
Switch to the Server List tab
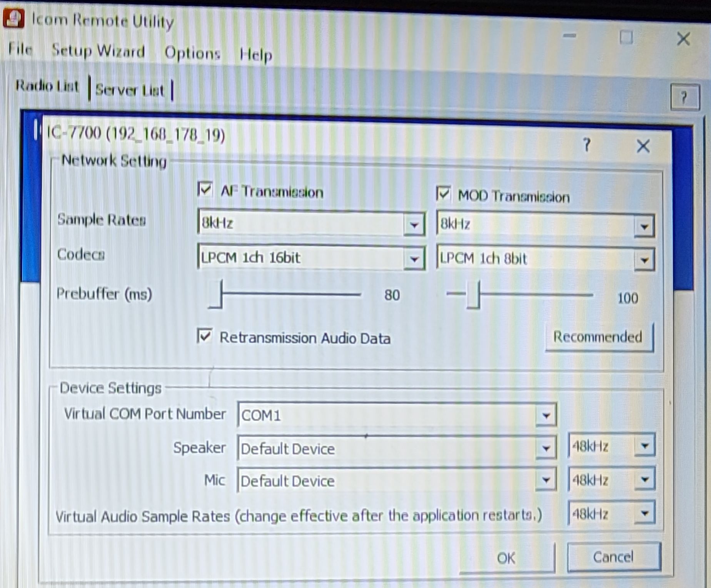130,90
